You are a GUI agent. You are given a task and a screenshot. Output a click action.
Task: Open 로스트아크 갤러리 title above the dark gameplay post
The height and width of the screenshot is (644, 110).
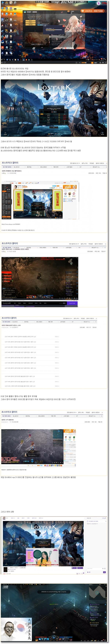pyautogui.click(x=10, y=243)
